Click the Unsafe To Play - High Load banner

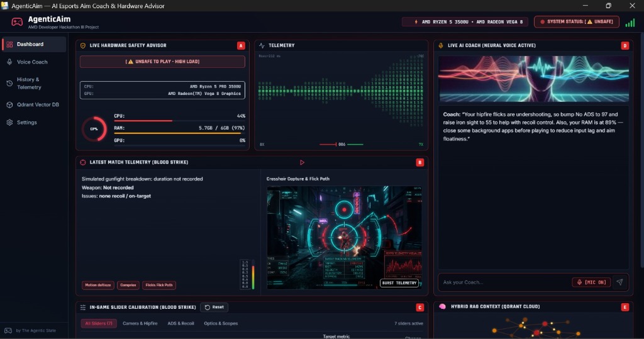tap(162, 62)
